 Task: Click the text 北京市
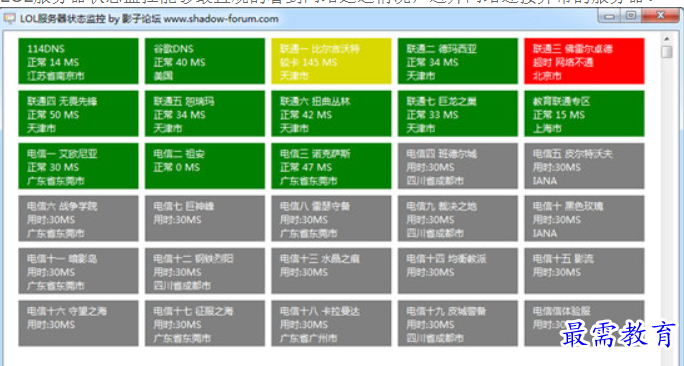(547, 76)
